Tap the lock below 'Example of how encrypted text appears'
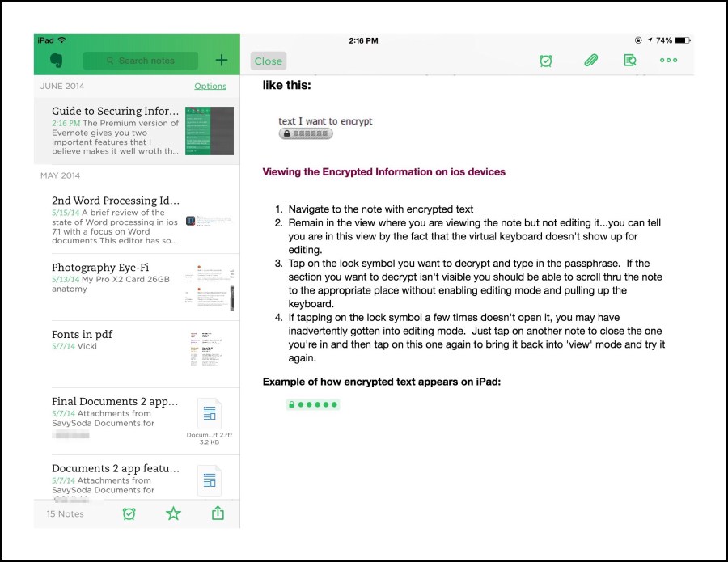Viewport: 728px width, 562px height. click(x=314, y=404)
